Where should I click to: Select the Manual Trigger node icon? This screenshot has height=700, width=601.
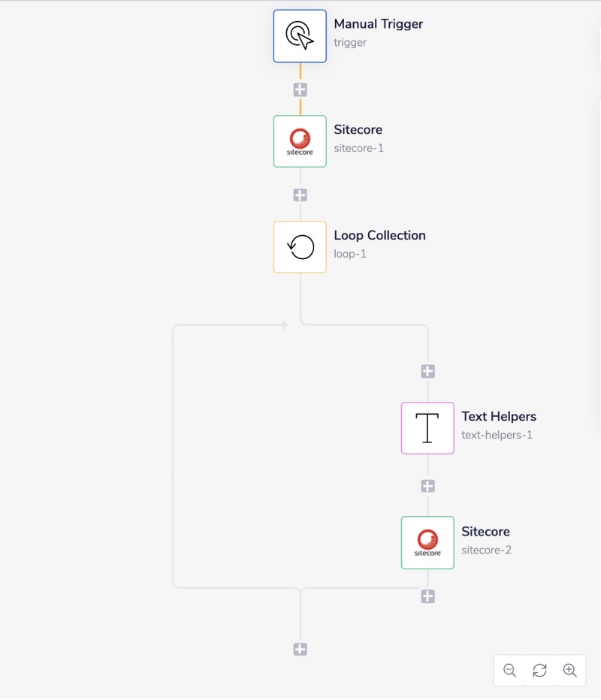(x=300, y=35)
